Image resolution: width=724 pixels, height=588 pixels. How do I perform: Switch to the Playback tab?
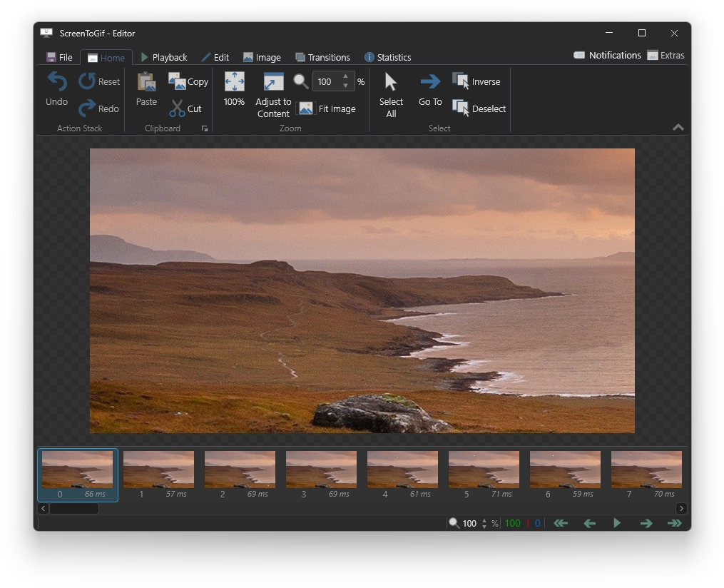164,57
